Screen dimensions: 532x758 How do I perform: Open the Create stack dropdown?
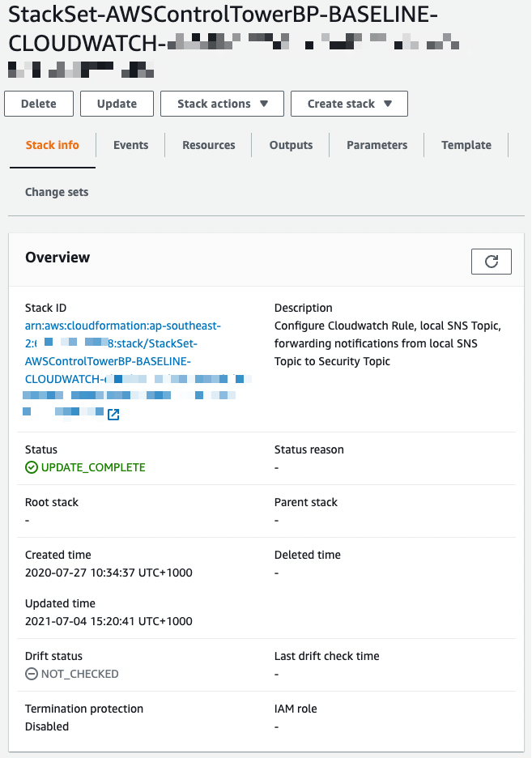point(349,104)
